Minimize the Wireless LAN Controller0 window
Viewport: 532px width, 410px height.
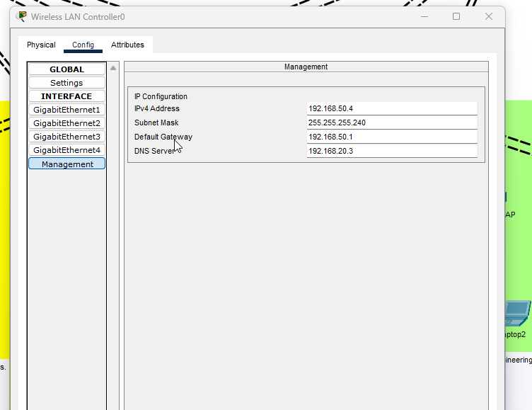(424, 16)
